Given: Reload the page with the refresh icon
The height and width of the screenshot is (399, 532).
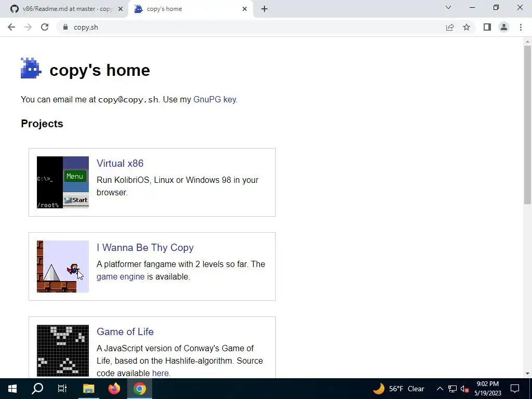Looking at the screenshot, I should (45, 27).
